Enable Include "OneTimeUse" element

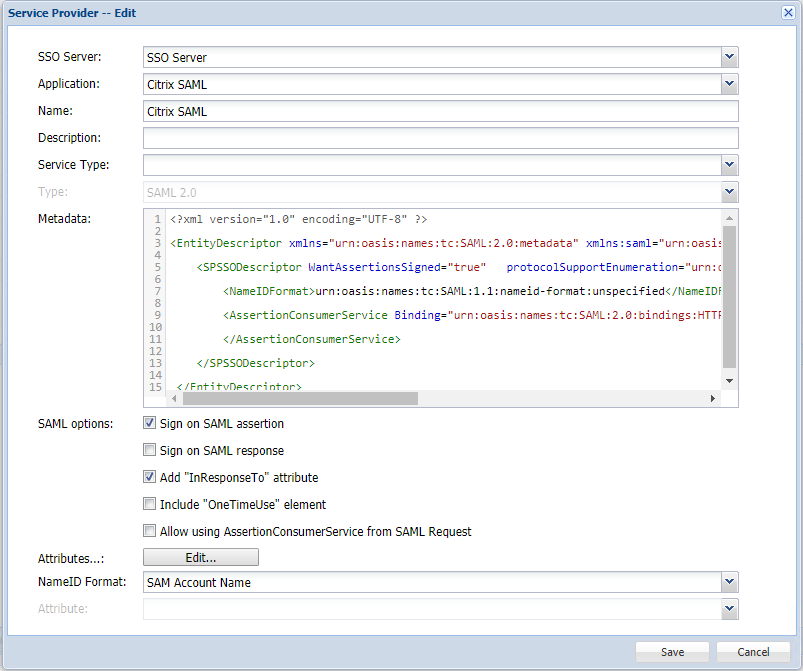pyautogui.click(x=150, y=504)
